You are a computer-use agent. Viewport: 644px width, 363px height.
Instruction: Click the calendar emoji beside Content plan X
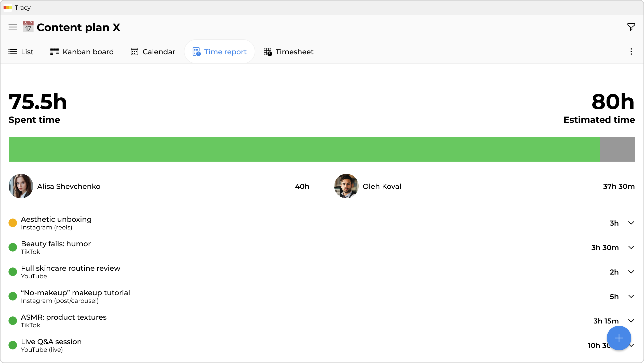click(x=28, y=27)
